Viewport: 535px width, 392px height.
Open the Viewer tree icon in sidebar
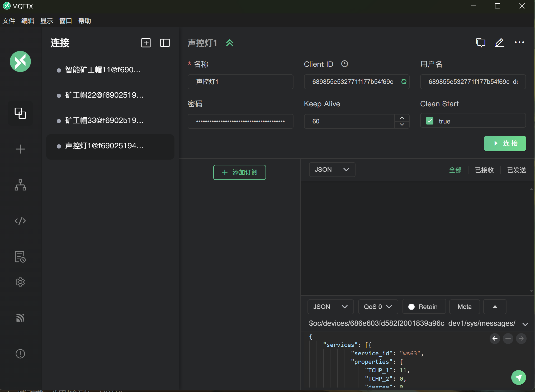[x=20, y=185]
